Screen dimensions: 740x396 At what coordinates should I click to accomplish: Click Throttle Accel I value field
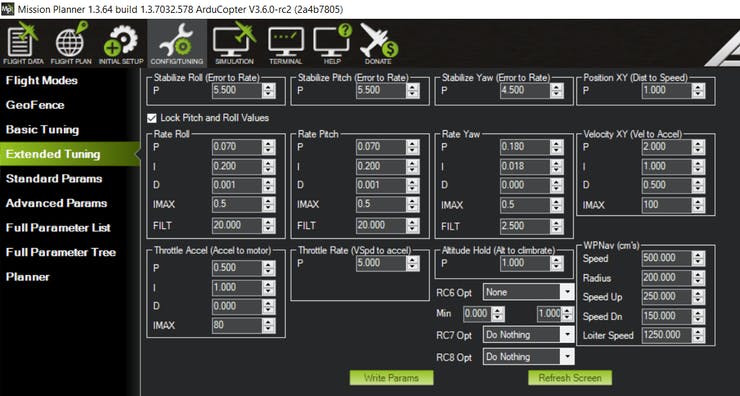pos(237,287)
